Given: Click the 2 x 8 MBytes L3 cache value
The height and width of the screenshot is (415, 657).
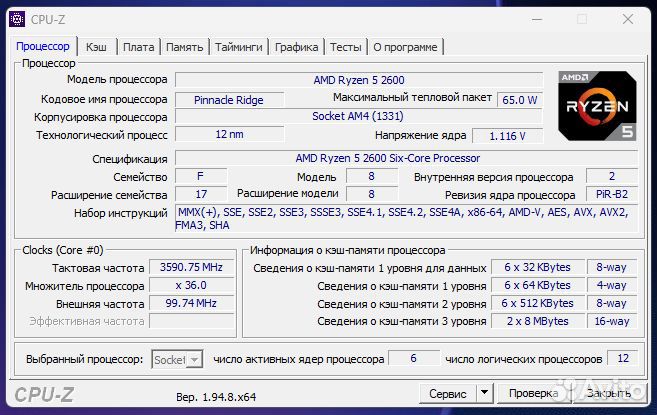Looking at the screenshot, I should click(538, 321).
